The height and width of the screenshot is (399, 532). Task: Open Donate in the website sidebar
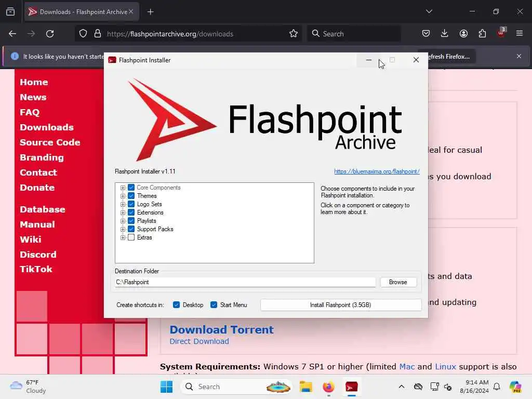point(37,187)
